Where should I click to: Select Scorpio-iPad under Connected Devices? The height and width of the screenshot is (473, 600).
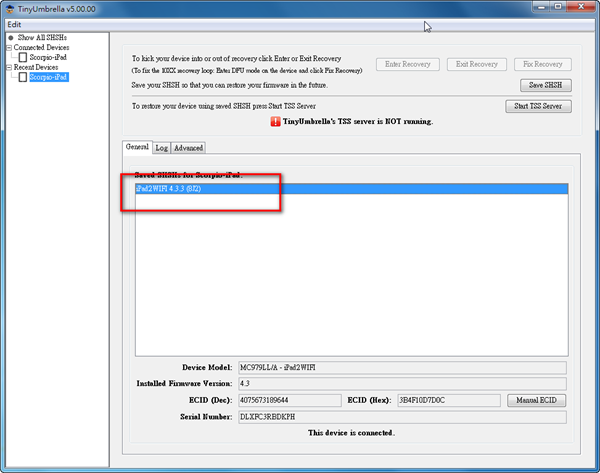click(48, 57)
